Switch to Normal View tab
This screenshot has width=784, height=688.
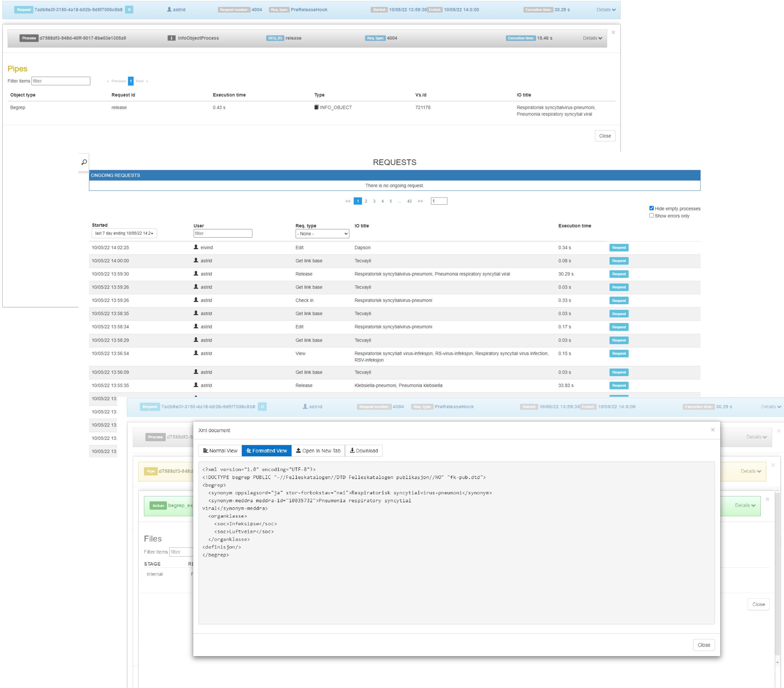[x=220, y=451]
